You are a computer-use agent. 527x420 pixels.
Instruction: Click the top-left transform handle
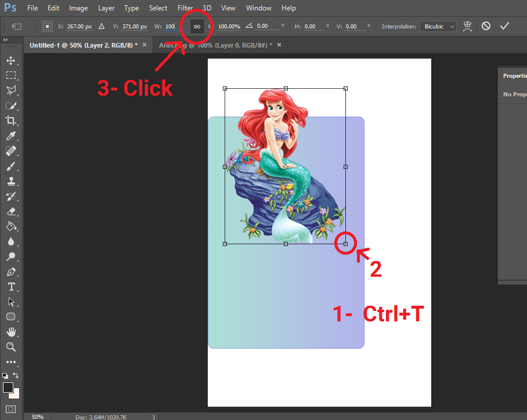[225, 88]
